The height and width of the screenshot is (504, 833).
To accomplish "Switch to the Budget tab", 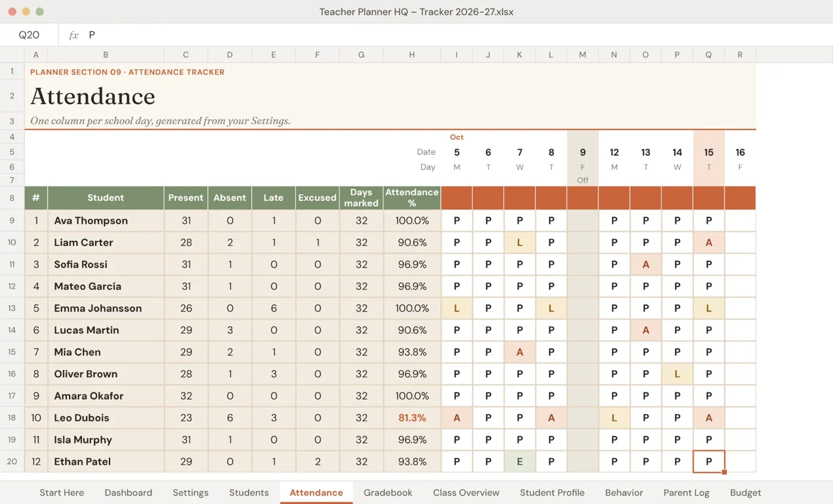I will [746, 492].
